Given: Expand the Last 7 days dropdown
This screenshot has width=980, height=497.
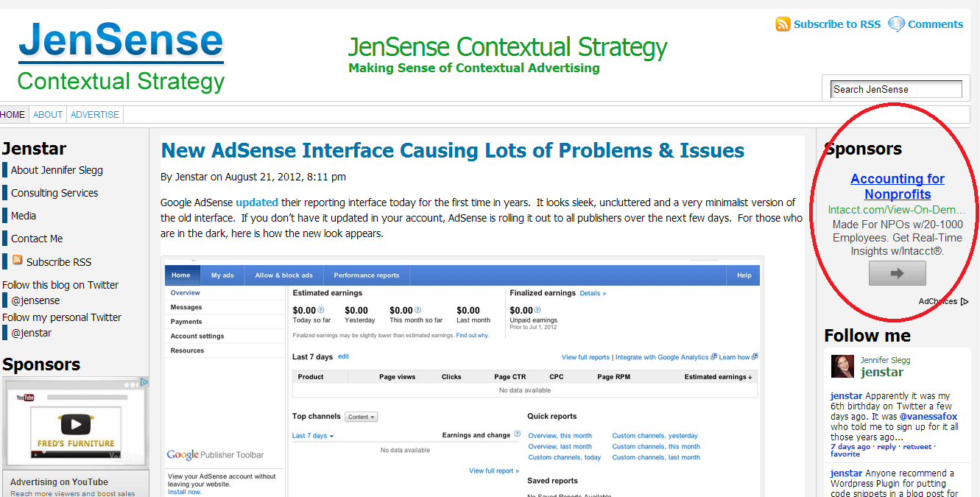Looking at the screenshot, I should pyautogui.click(x=313, y=436).
